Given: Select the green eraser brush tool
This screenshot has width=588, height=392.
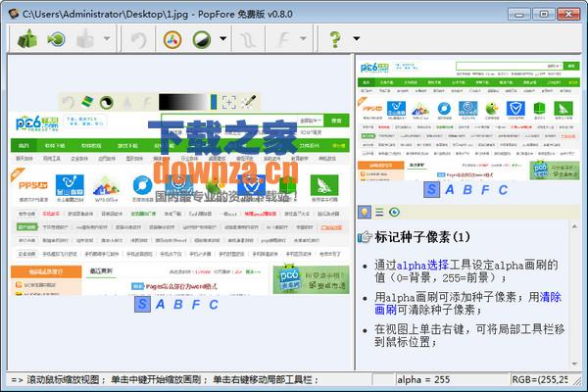Looking at the screenshot, I should tap(87, 101).
